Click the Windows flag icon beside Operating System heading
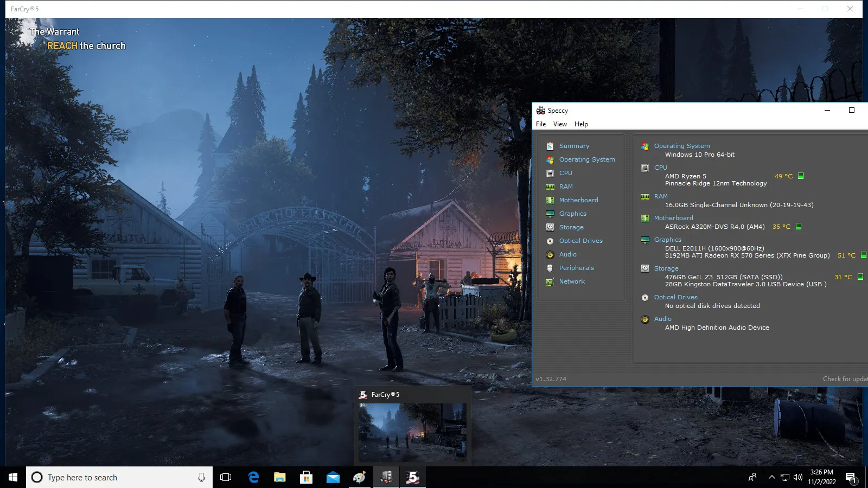Image resolution: width=868 pixels, height=488 pixels. (x=645, y=146)
